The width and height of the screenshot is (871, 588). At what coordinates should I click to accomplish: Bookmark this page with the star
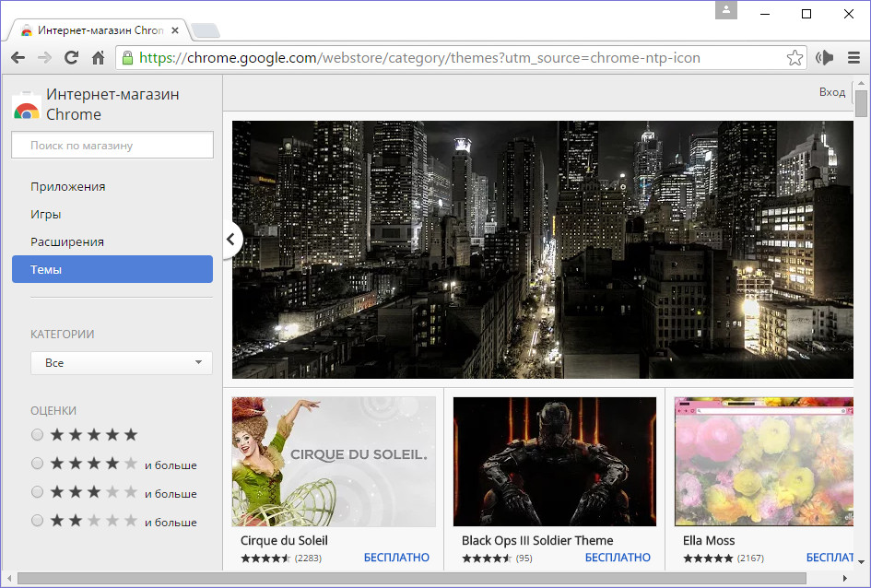[794, 58]
